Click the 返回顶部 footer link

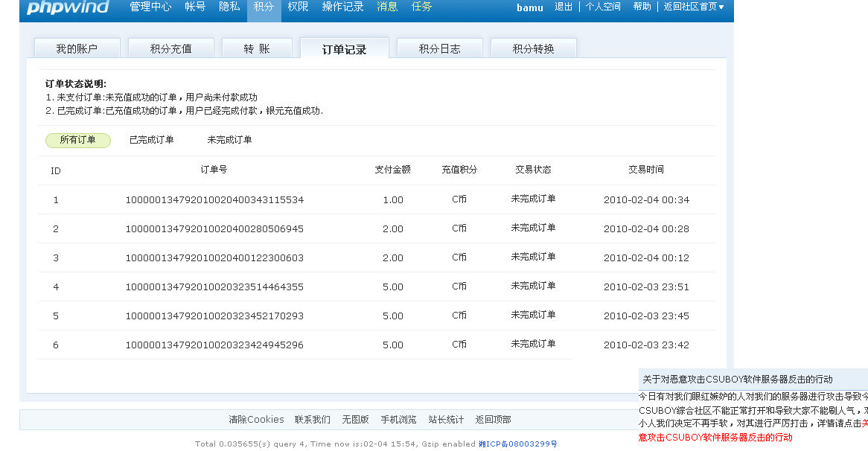[x=493, y=420]
